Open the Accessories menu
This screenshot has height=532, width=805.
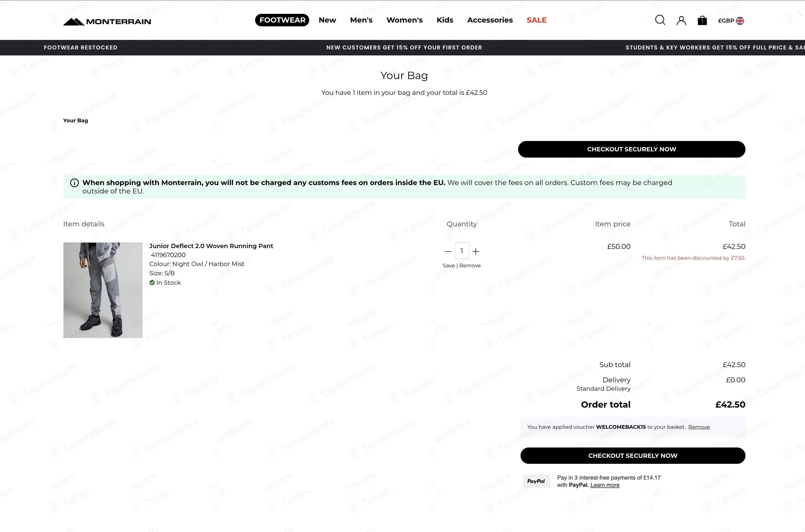(490, 20)
